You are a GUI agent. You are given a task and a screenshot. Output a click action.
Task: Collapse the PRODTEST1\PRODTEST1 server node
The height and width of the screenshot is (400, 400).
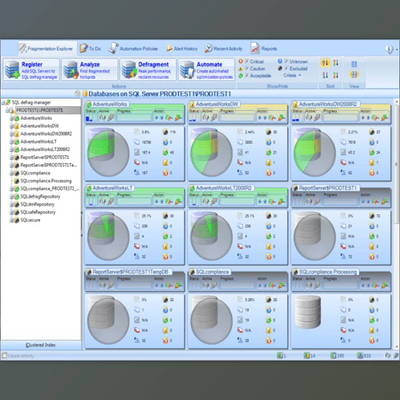(x=7, y=110)
